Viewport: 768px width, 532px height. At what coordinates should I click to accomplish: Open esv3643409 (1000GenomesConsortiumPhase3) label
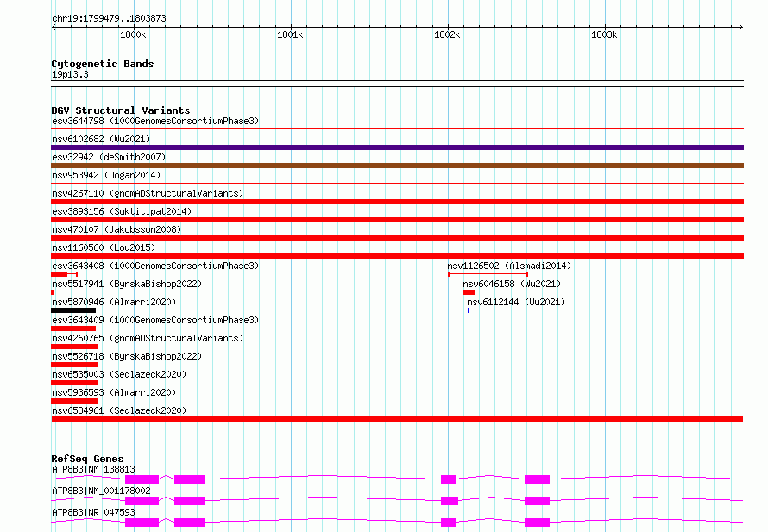[x=155, y=320]
